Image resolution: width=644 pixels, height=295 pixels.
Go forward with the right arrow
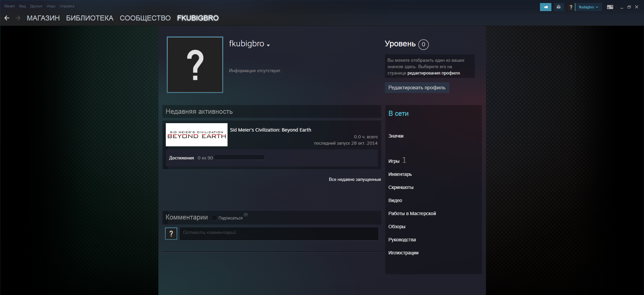point(18,18)
